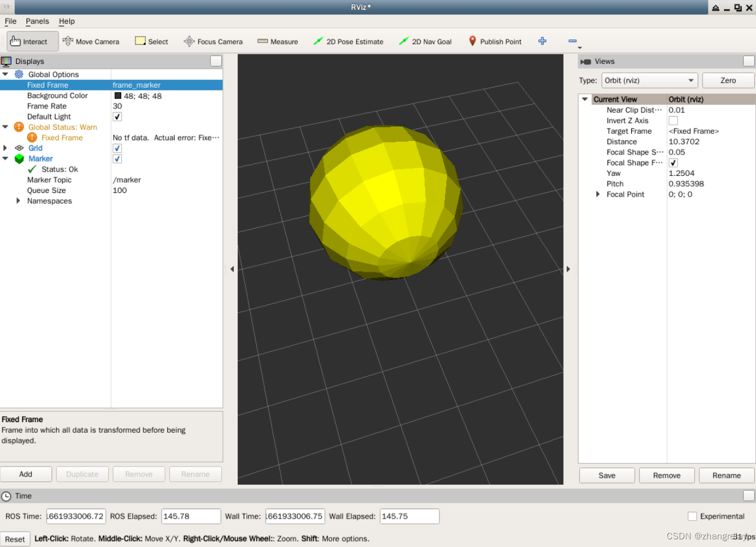Image resolution: width=756 pixels, height=547 pixels.
Task: Activate the Move Camera tool
Action: [91, 41]
